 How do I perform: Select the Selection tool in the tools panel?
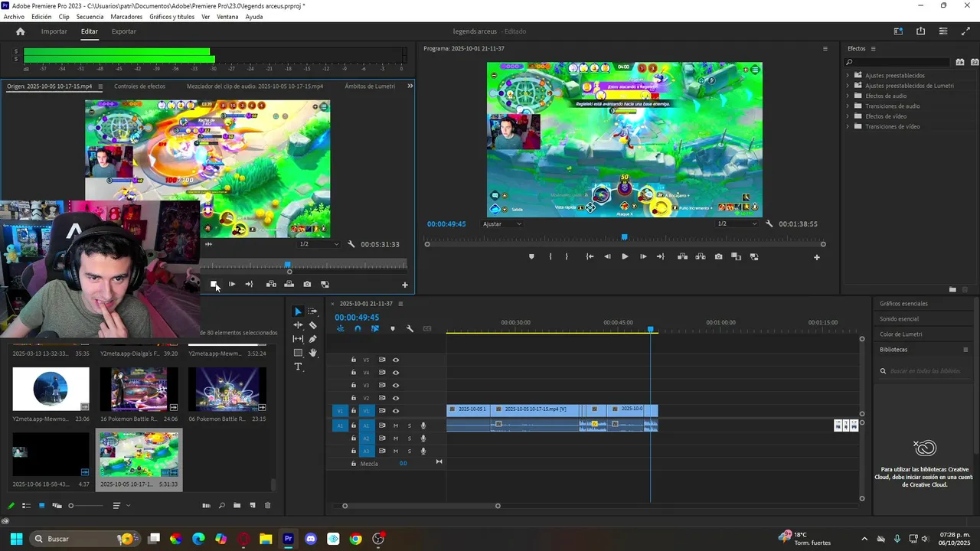[x=298, y=311]
